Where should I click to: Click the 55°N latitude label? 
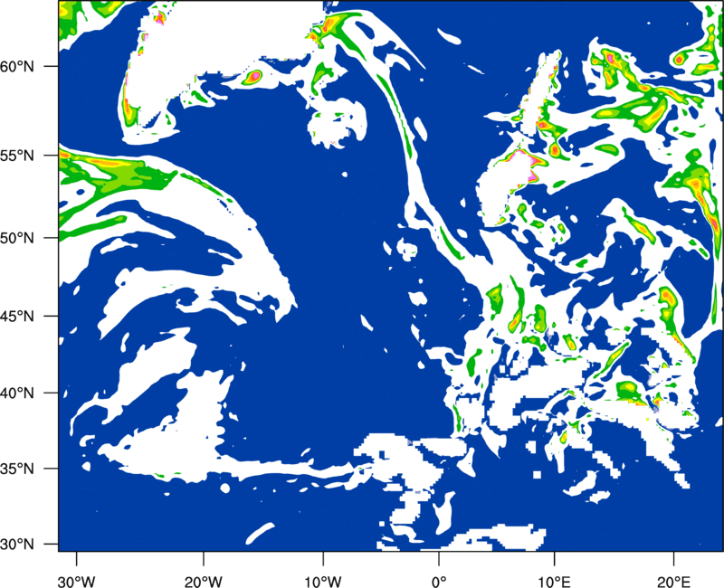pos(17,156)
